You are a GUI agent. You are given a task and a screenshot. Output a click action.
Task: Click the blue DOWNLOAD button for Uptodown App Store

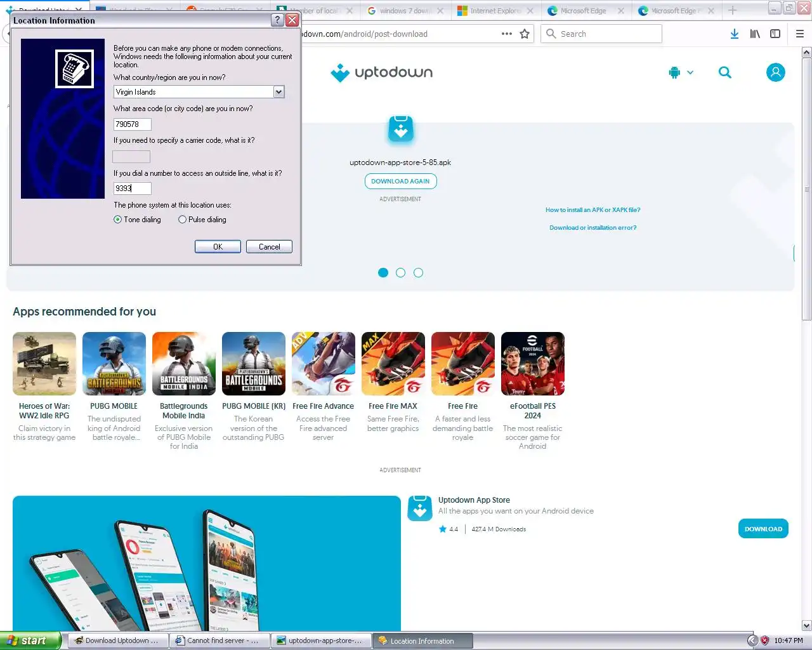(x=763, y=529)
